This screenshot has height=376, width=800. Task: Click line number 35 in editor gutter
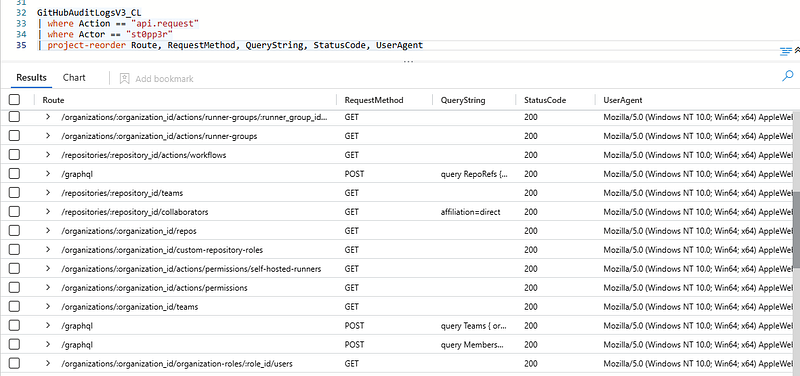pyautogui.click(x=21, y=45)
